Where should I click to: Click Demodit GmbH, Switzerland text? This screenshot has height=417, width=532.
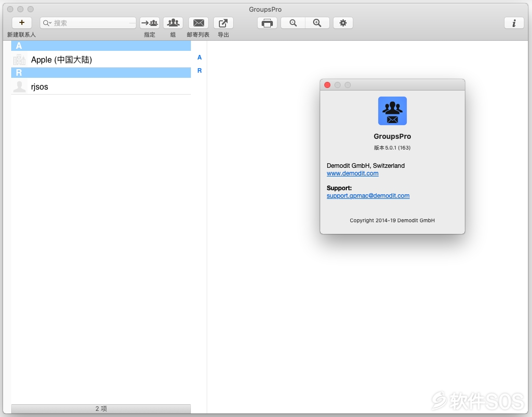point(366,165)
